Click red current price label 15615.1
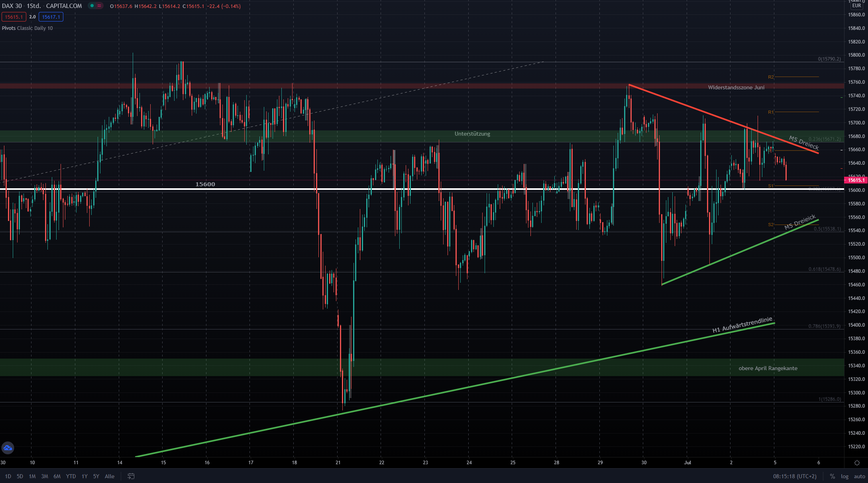 (856, 180)
